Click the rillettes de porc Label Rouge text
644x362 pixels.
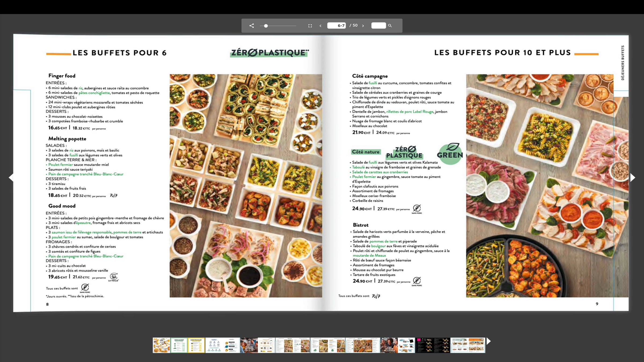410,112
